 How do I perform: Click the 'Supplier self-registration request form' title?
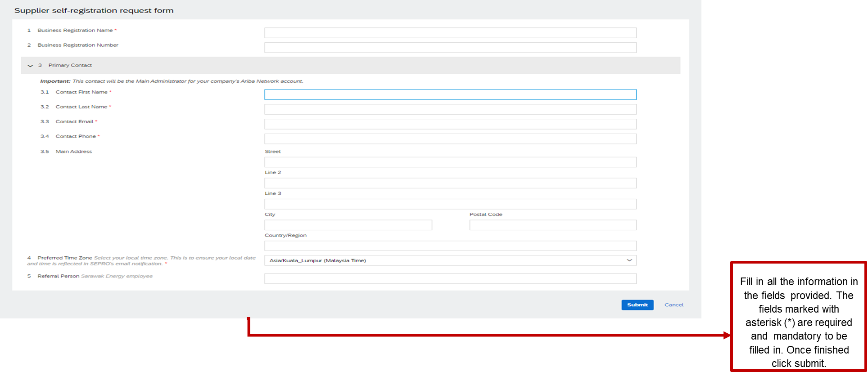(x=94, y=10)
